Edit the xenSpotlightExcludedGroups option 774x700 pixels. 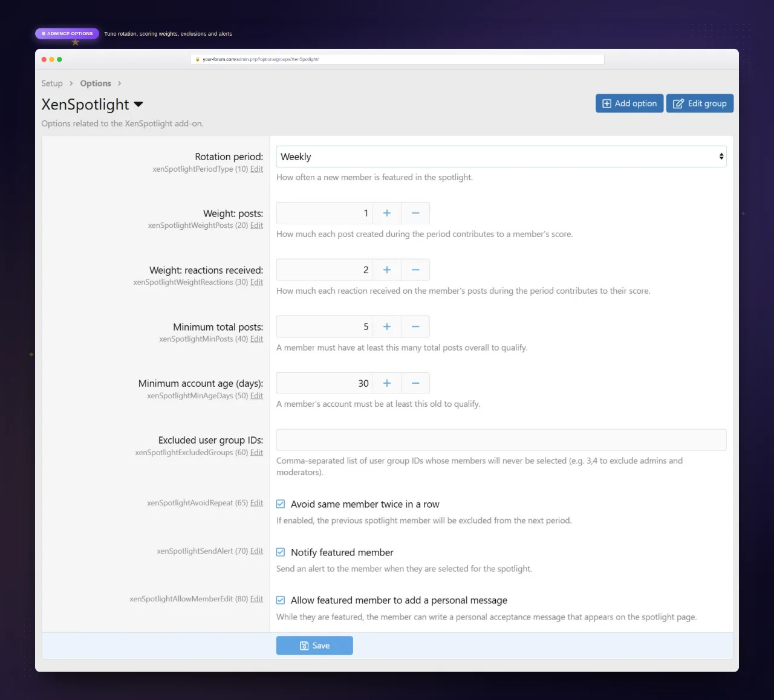(256, 453)
